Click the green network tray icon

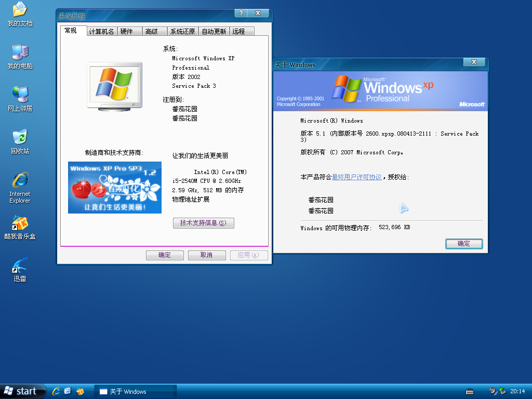[x=502, y=391]
